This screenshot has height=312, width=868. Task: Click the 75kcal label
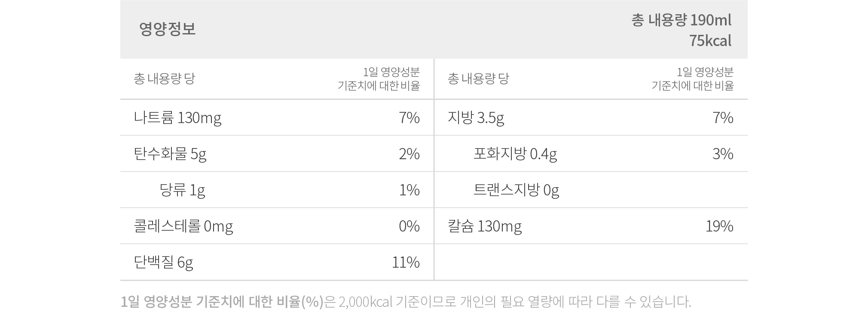tap(710, 41)
